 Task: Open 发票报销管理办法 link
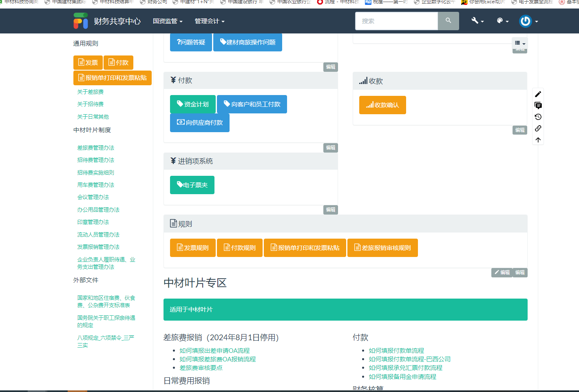click(99, 247)
